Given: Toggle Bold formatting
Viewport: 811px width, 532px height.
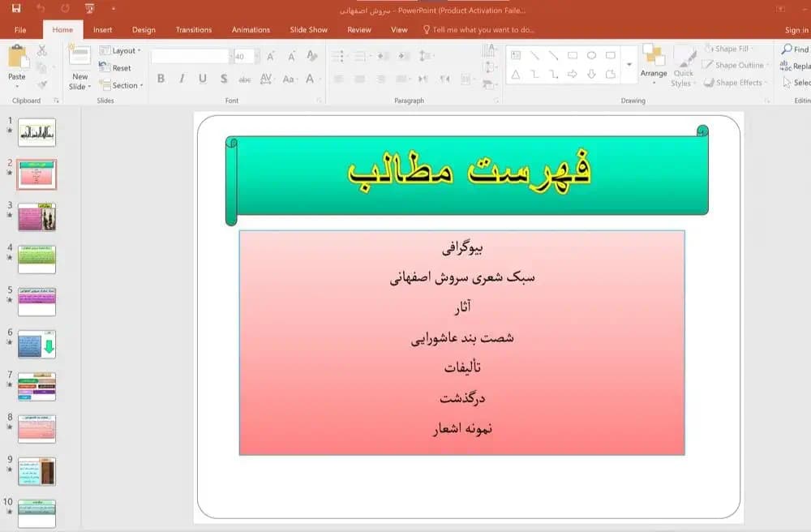Looking at the screenshot, I should 161,79.
